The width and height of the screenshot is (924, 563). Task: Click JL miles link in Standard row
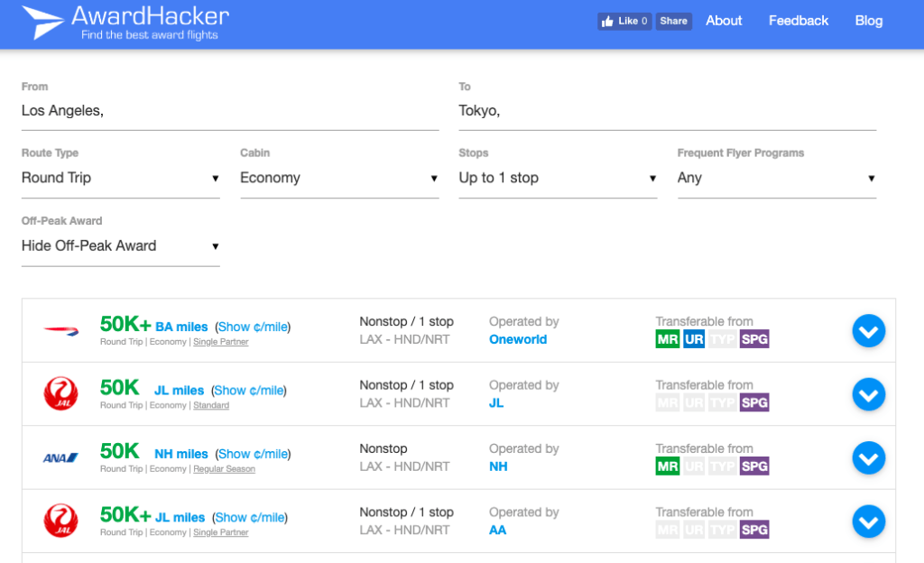[x=180, y=391]
